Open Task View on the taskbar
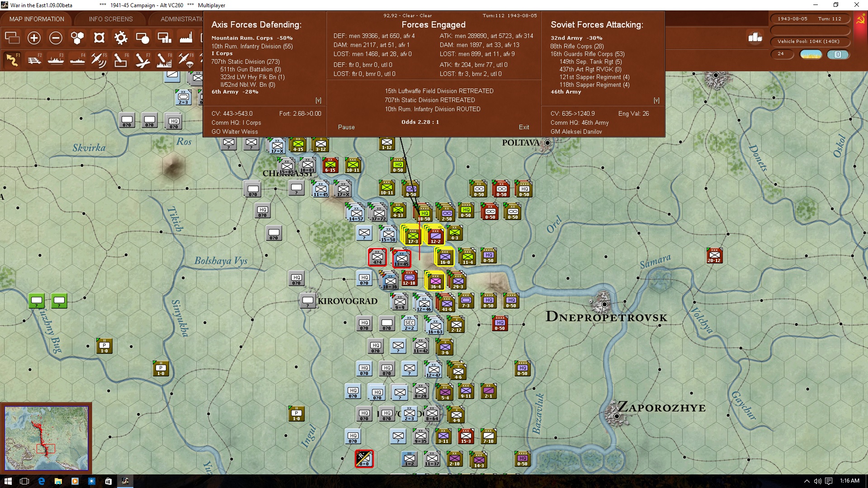Viewport: 868px width, 488px height. 24,481
